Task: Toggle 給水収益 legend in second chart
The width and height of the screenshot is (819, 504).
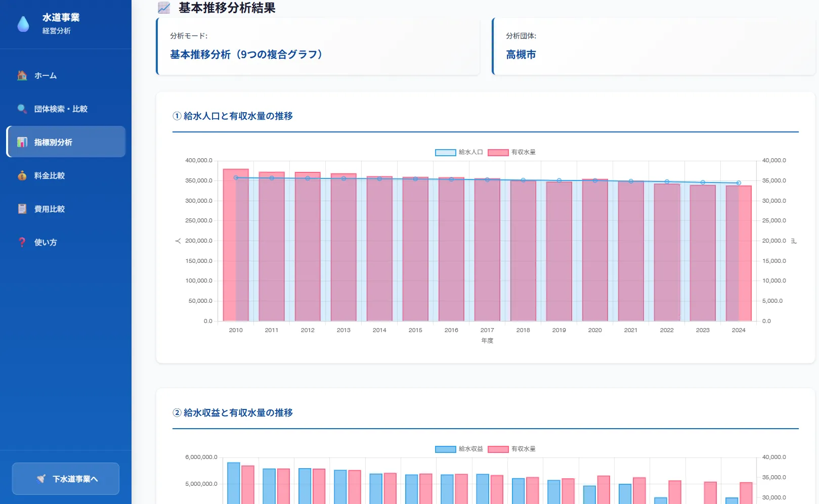Action: pos(459,449)
